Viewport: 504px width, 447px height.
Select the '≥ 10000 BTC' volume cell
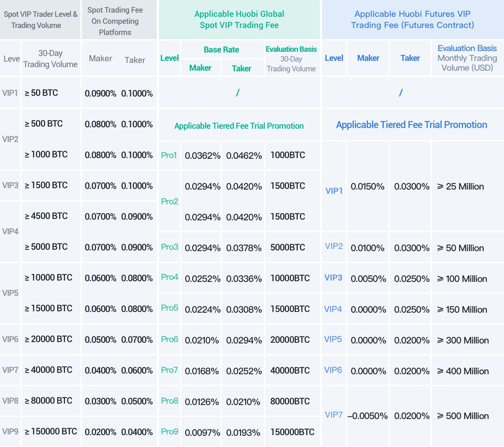48,277
